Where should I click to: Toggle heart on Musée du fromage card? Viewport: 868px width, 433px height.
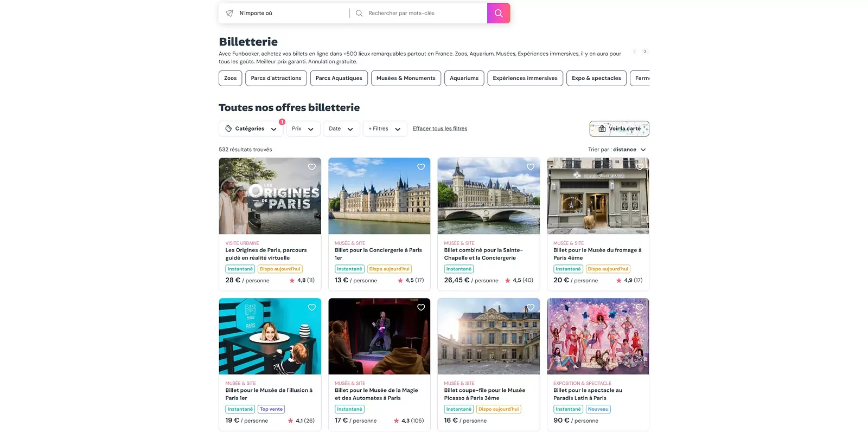[x=640, y=167]
